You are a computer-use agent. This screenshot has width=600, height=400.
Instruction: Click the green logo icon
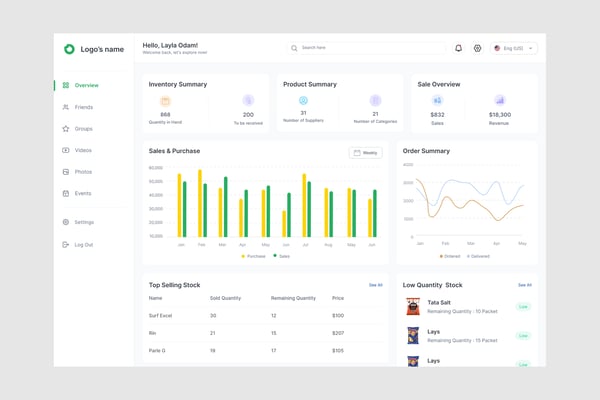point(69,49)
